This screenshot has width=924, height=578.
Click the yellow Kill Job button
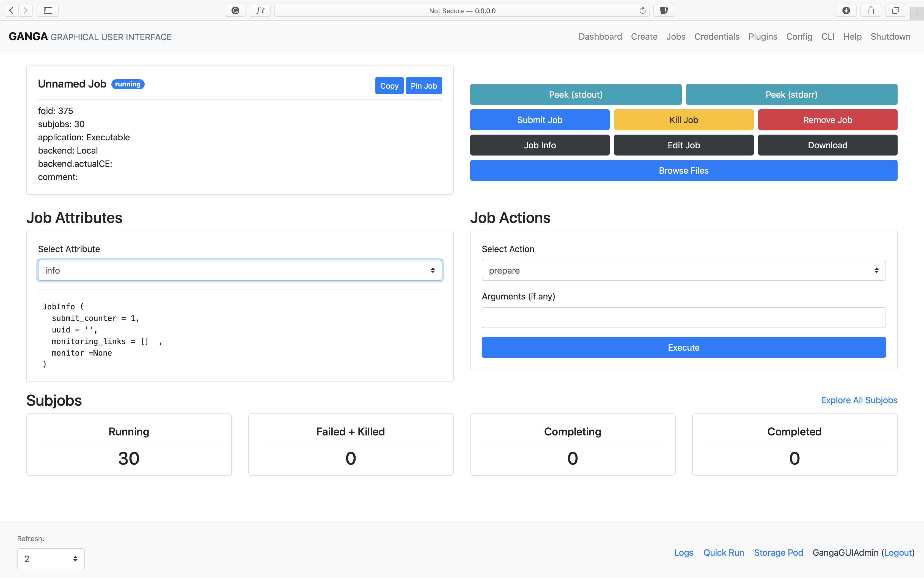(683, 120)
